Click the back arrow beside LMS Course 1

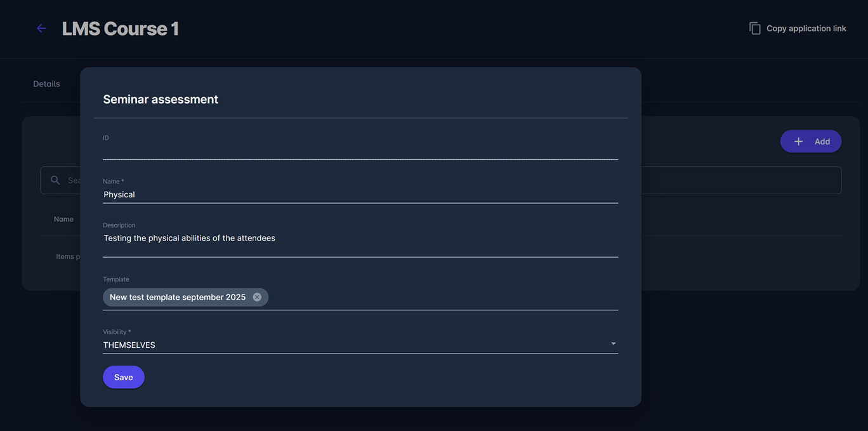[x=41, y=29]
